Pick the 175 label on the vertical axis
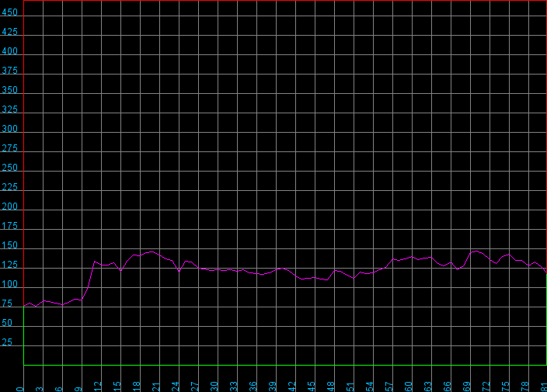547x392 pixels. pos(10,226)
